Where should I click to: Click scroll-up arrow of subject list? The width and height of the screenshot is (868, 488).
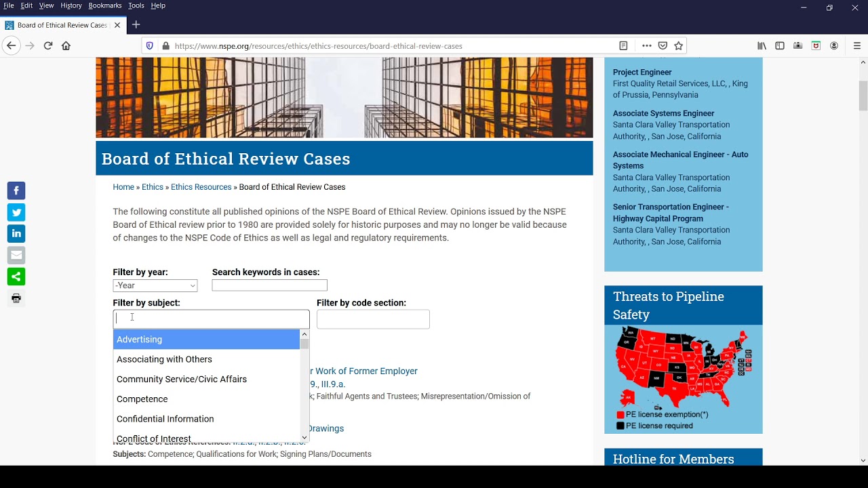coord(304,334)
